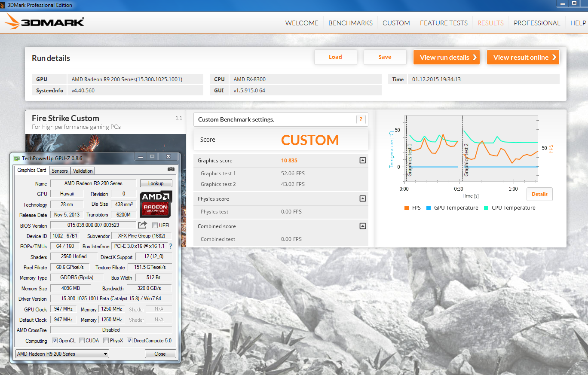Click the BIOS Version field 015.039.000.007.003523
588x375 pixels.
tap(93, 225)
